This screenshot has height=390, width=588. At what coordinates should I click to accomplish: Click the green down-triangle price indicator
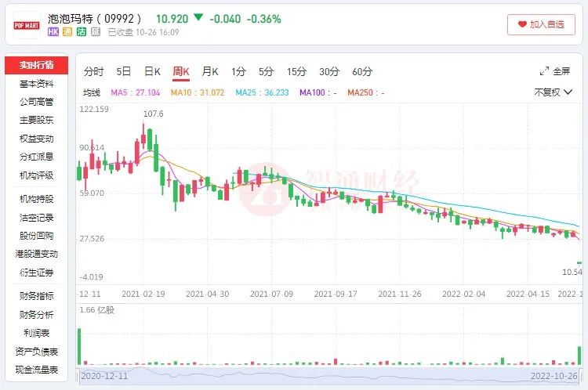pos(198,17)
